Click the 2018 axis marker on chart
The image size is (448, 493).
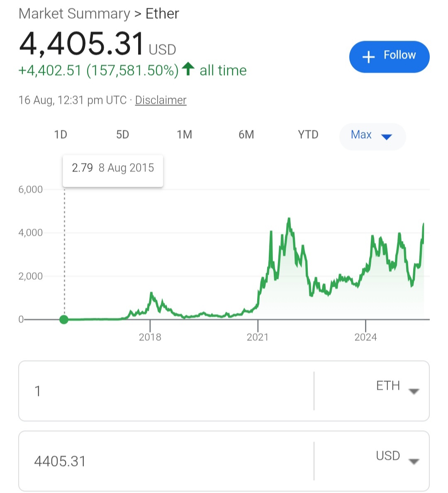pyautogui.click(x=150, y=337)
